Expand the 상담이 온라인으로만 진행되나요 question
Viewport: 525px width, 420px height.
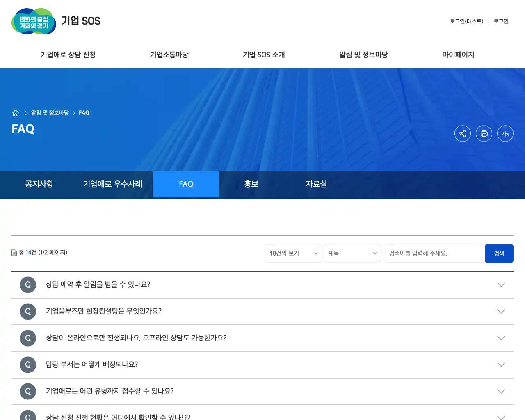coord(501,338)
